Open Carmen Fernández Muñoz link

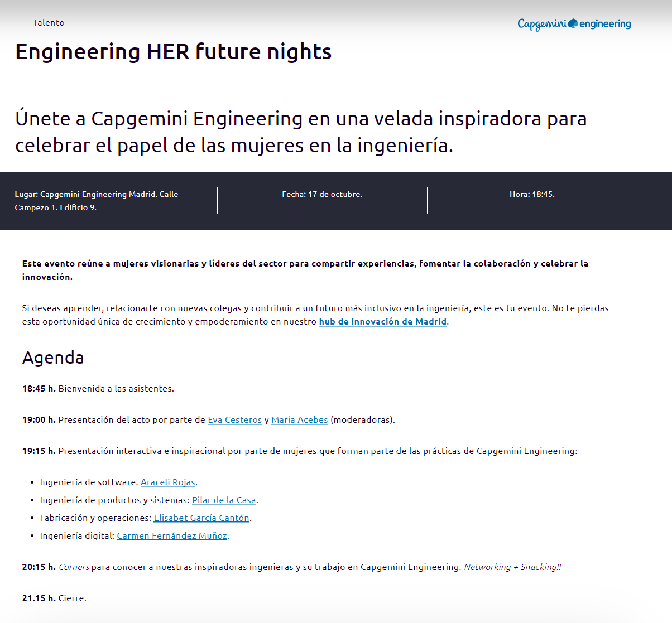point(172,536)
